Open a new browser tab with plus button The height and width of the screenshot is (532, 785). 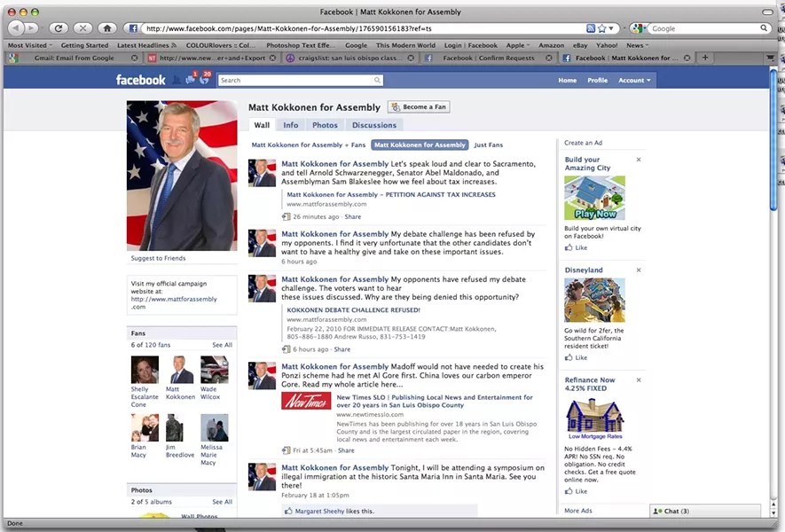705,58
